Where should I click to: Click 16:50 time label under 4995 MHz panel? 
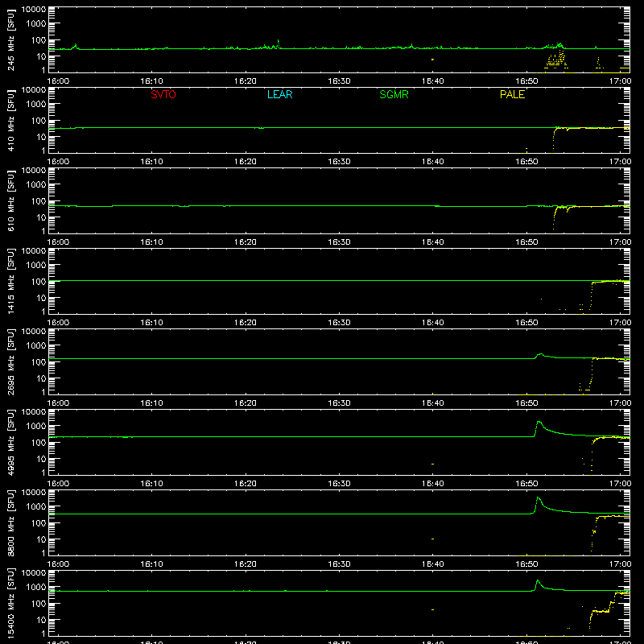coord(526,484)
